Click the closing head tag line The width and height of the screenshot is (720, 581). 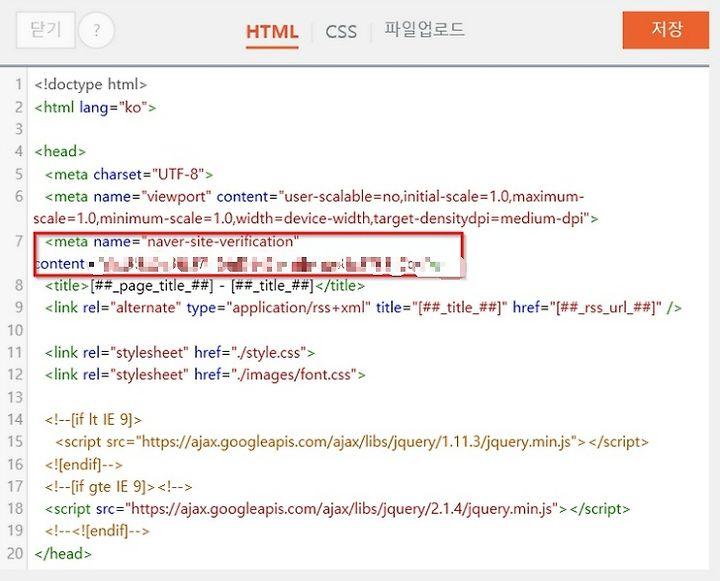click(x=63, y=553)
